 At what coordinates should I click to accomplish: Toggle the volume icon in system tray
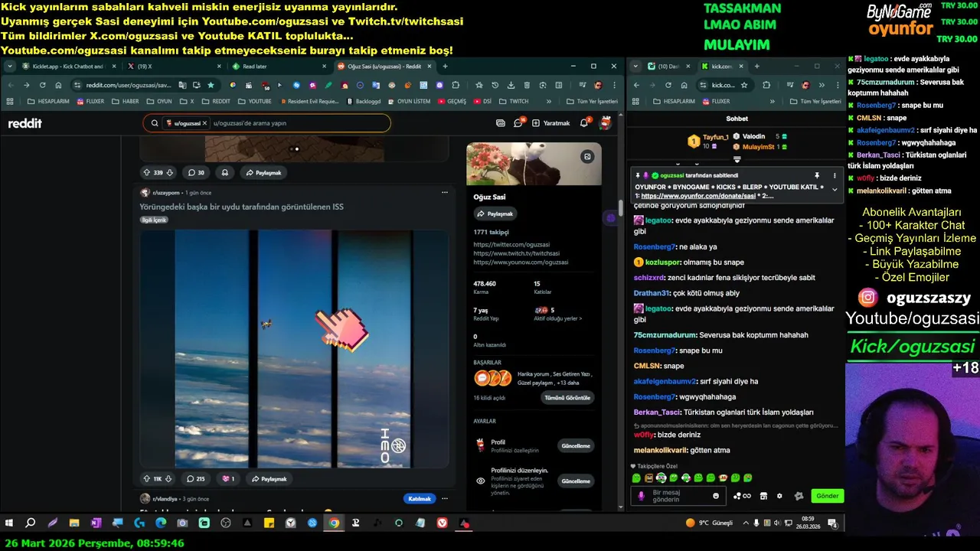(x=777, y=523)
